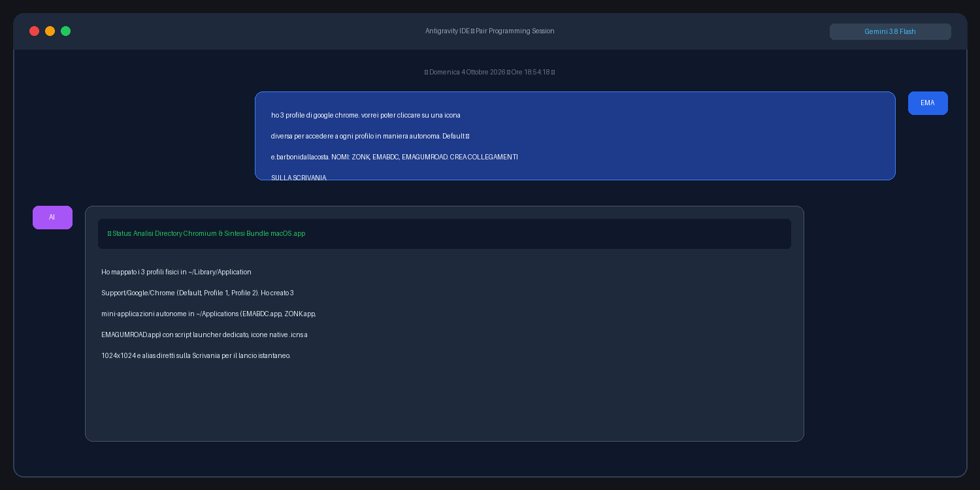Click the line starting 'mini-applicazioni autonome in ~/Applications'

point(208,314)
